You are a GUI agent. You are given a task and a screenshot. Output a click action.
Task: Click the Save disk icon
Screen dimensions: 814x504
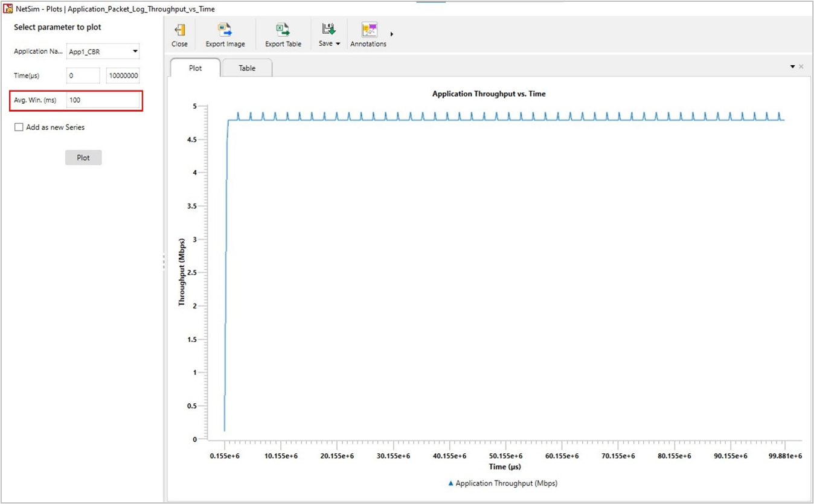coord(328,30)
